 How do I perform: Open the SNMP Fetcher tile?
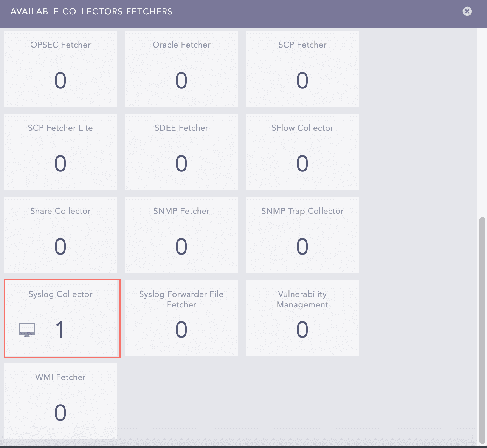tap(181, 235)
